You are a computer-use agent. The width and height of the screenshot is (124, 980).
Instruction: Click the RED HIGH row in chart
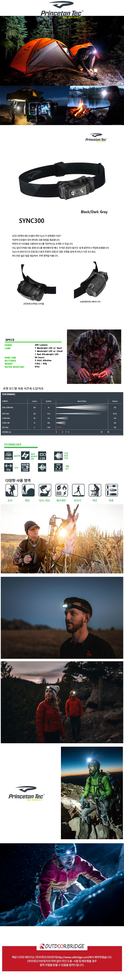coord(62,427)
